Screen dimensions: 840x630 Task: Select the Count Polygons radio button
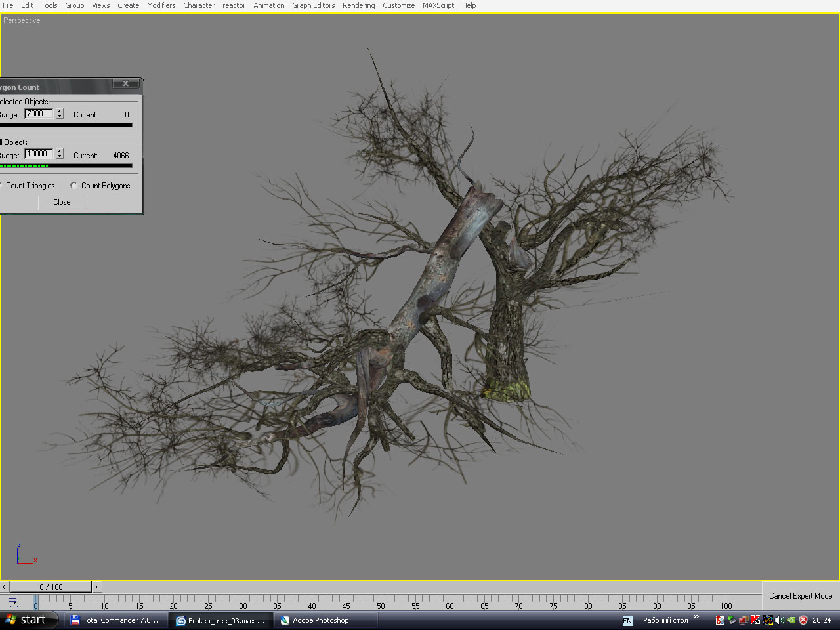point(73,186)
